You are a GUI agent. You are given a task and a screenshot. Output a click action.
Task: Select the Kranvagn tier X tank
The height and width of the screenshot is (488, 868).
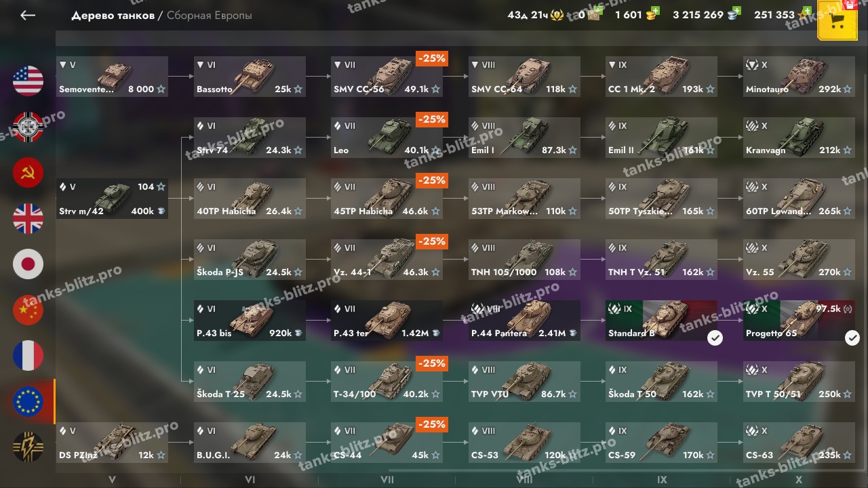[x=799, y=138]
